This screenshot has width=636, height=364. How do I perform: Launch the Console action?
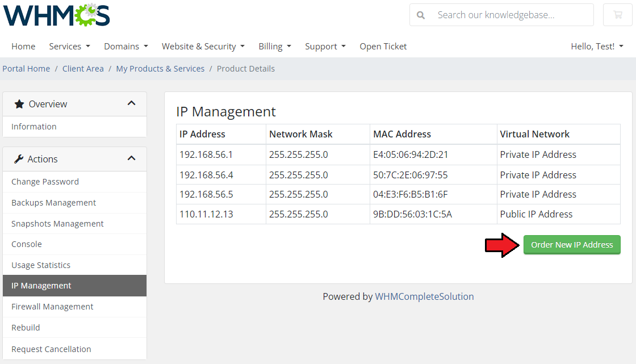74,244
